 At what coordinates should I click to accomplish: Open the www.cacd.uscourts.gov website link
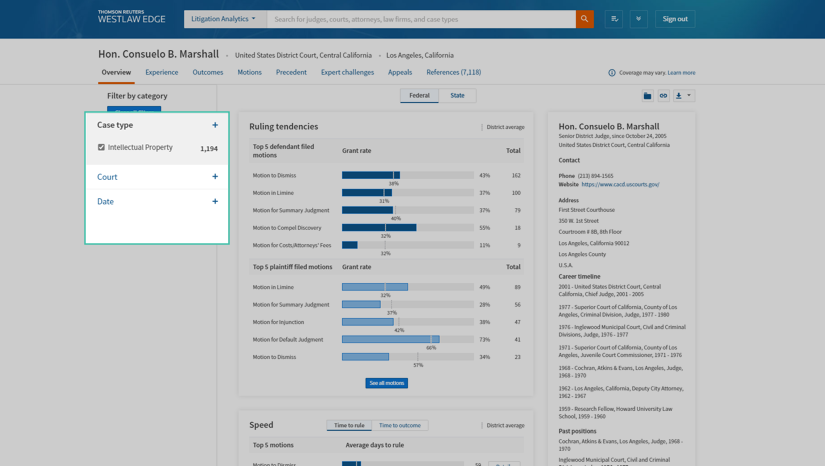point(620,185)
